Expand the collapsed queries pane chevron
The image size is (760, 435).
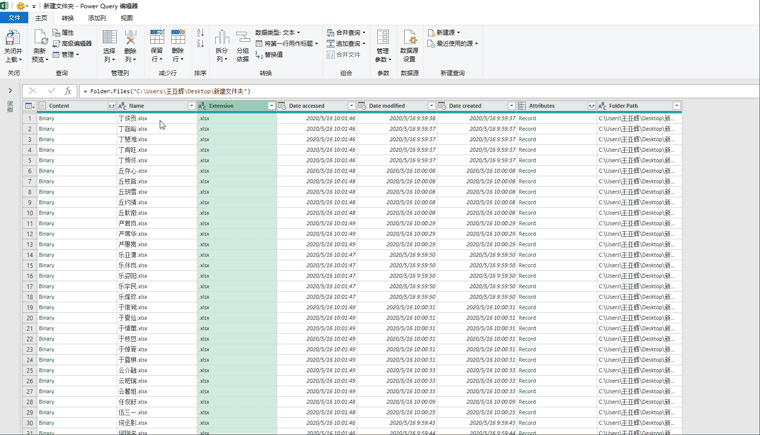click(x=10, y=91)
